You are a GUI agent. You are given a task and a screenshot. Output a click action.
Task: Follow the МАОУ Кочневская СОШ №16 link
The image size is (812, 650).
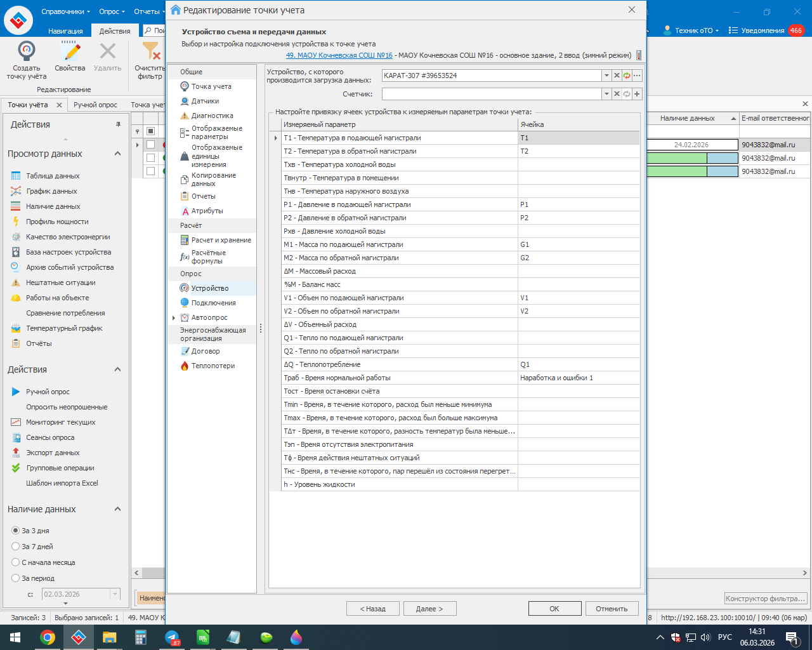point(339,55)
